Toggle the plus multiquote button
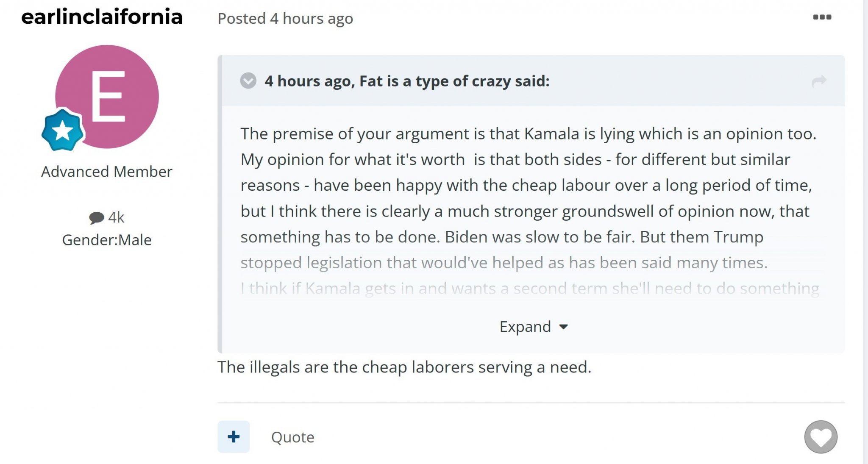The width and height of the screenshot is (868, 464). 234,437
